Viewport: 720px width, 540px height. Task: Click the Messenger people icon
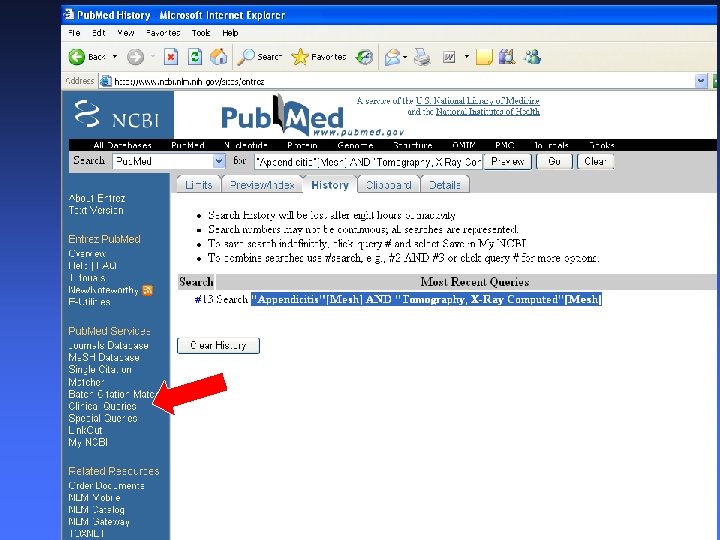click(x=533, y=57)
